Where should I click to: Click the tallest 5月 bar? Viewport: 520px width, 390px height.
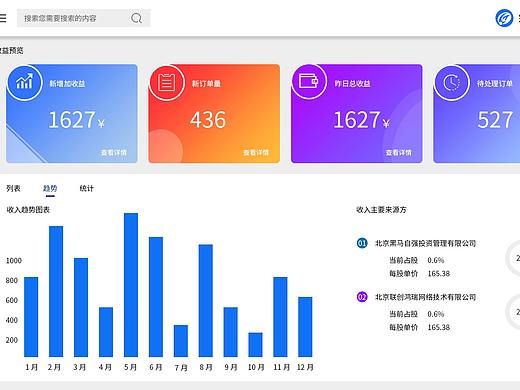131,285
